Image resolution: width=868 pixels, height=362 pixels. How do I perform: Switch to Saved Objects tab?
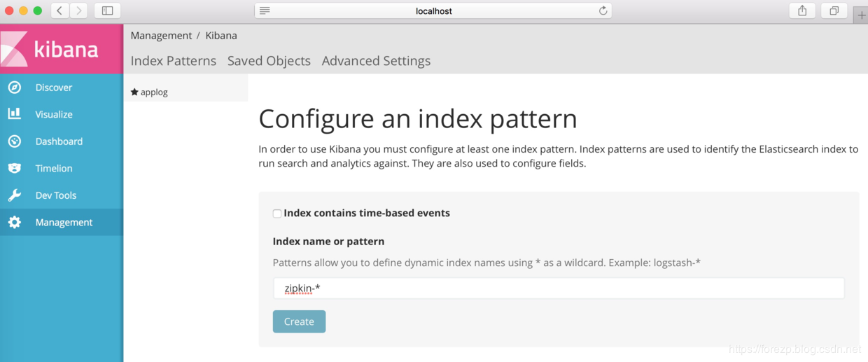[x=269, y=61]
